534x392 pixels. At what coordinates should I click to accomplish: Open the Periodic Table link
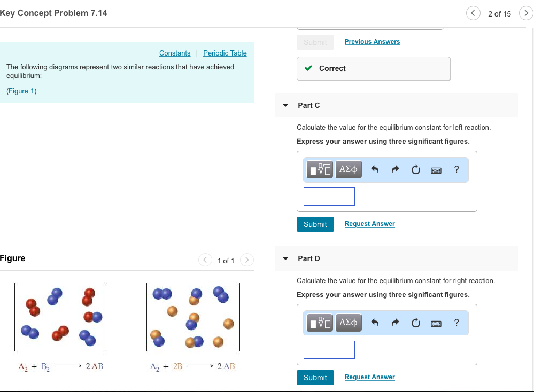click(x=225, y=53)
